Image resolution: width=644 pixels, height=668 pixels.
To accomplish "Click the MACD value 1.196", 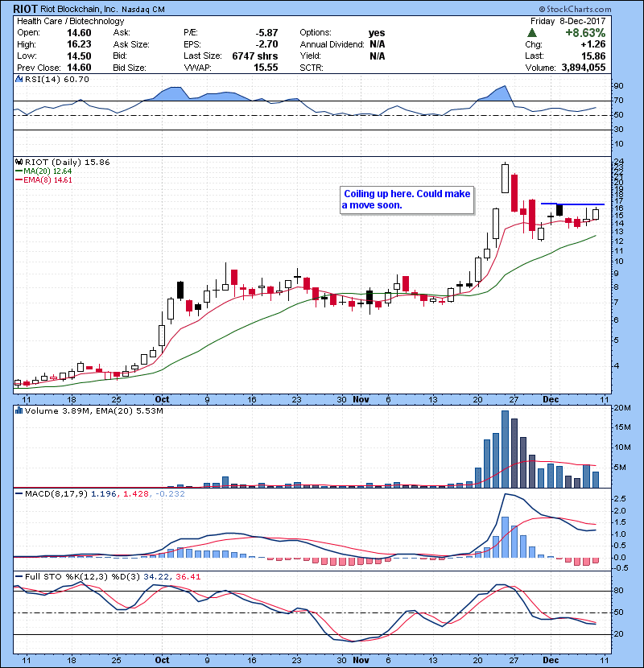I will pos(104,494).
